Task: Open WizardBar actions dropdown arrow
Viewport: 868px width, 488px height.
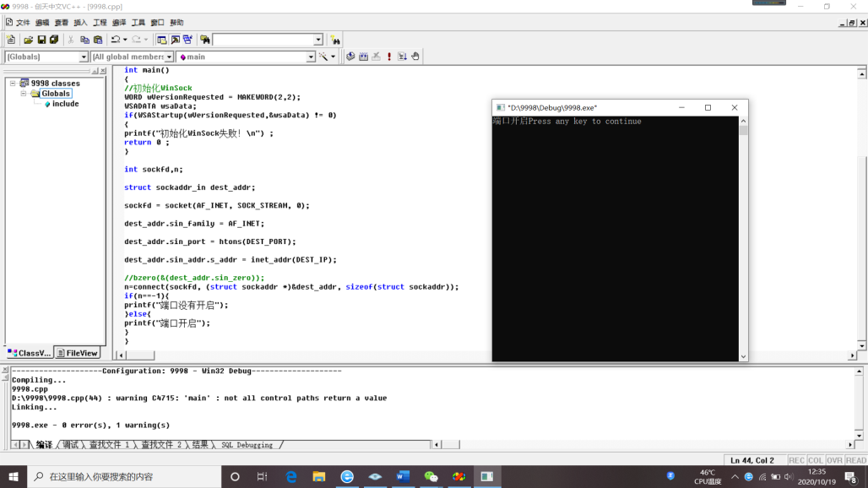Action: [333, 57]
